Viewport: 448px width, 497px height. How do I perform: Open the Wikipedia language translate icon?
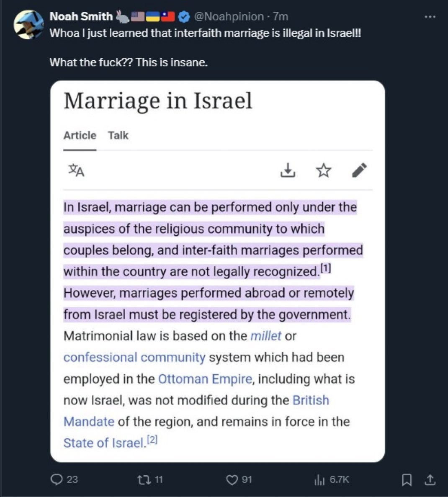[x=76, y=170]
